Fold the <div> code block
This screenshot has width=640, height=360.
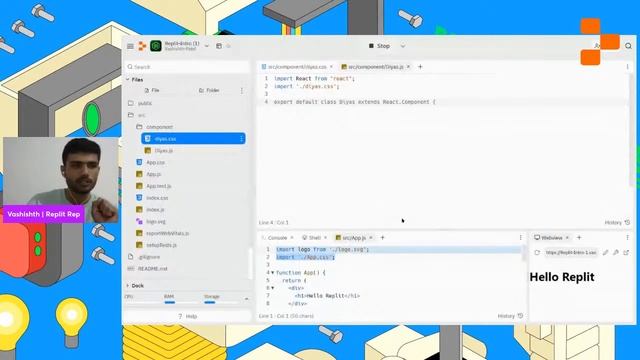(272, 288)
